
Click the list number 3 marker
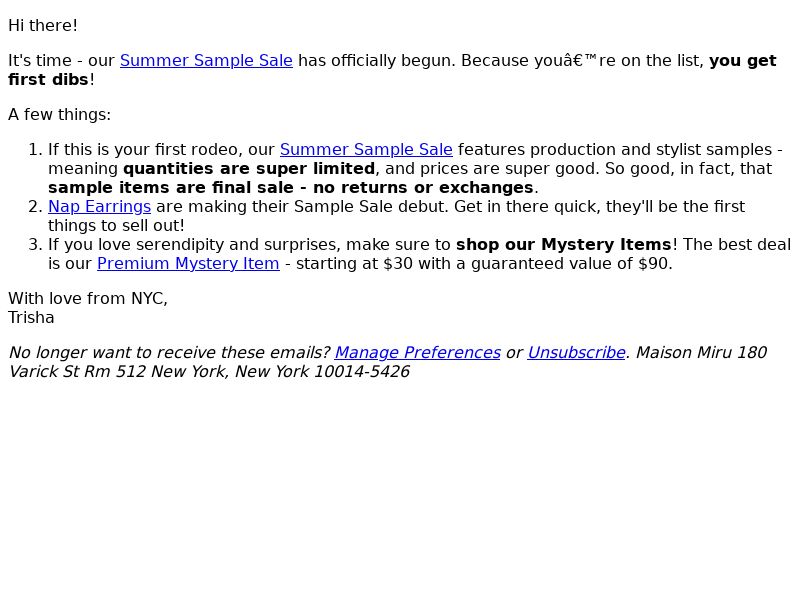(x=35, y=244)
